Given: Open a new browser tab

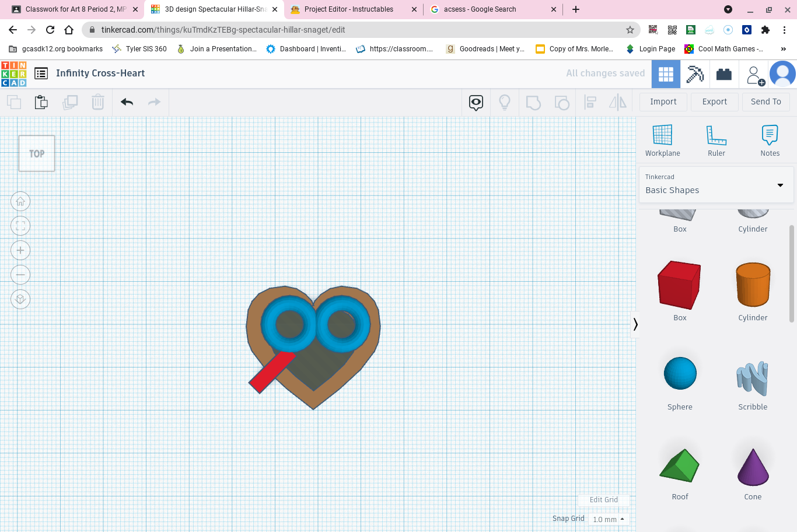Looking at the screenshot, I should coord(576,9).
